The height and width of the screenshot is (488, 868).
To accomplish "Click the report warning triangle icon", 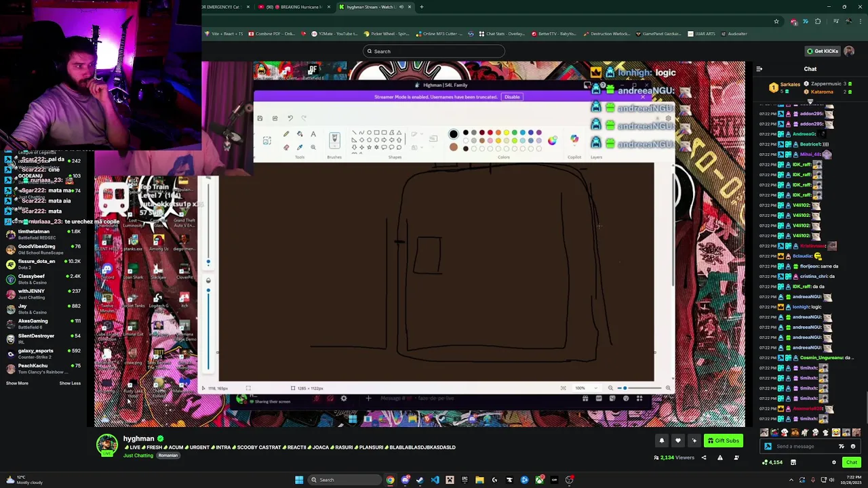I will click(x=720, y=457).
